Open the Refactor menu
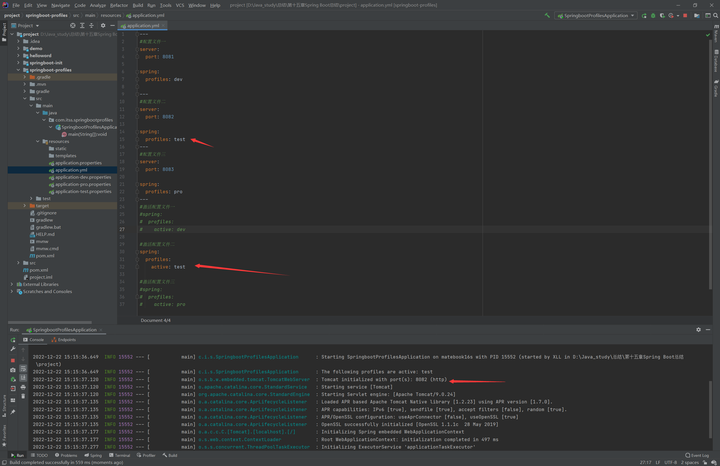 click(118, 5)
